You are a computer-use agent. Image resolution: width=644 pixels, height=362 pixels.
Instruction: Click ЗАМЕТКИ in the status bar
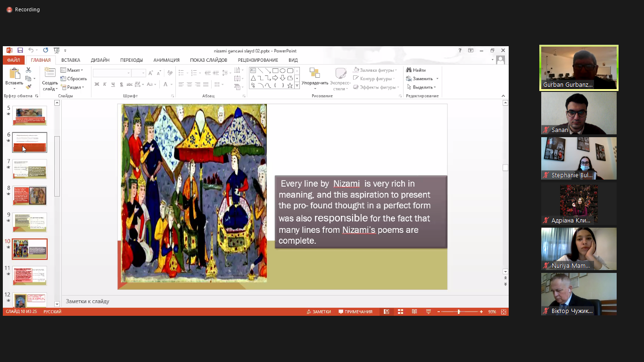pos(319,312)
